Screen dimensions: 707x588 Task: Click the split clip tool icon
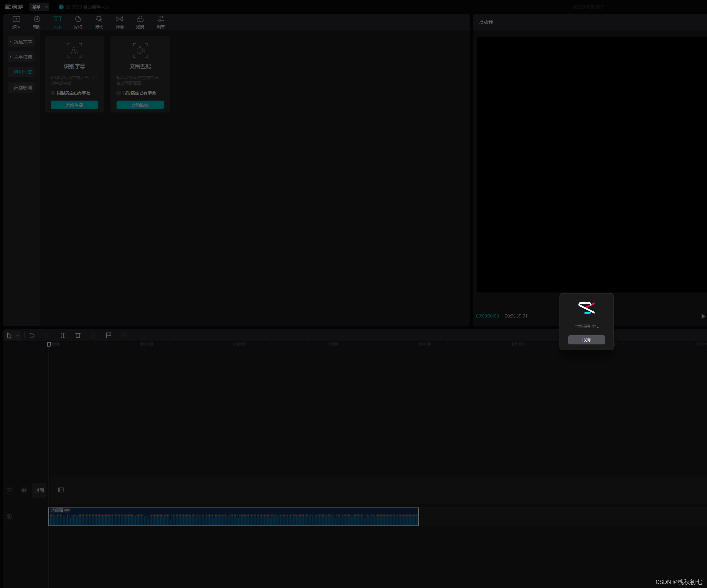coord(63,336)
